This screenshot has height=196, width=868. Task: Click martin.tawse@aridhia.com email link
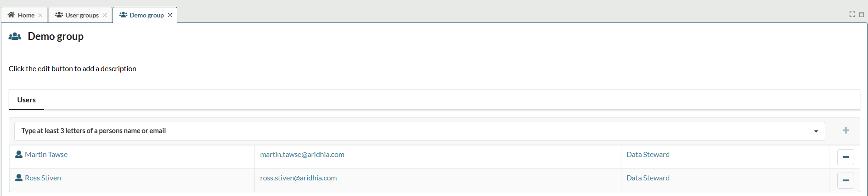click(302, 155)
